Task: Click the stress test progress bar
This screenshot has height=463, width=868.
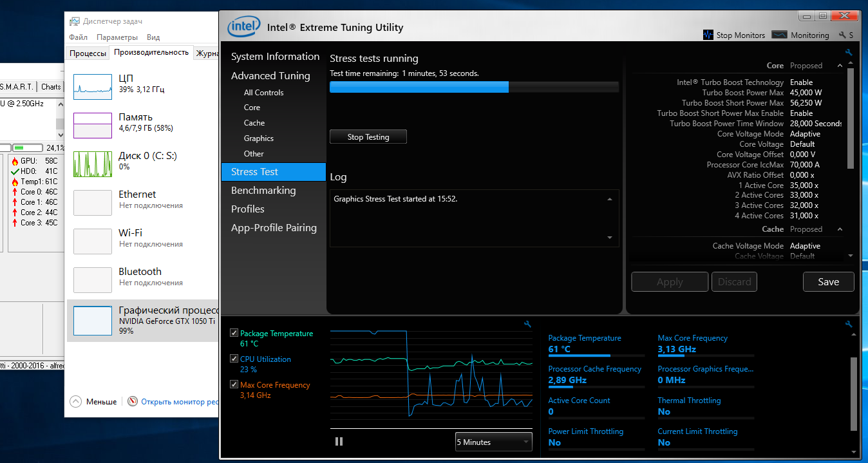Action: (474, 87)
